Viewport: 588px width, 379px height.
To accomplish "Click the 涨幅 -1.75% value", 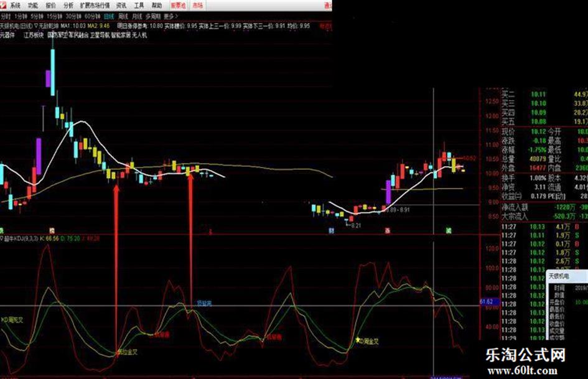I will [x=536, y=150].
